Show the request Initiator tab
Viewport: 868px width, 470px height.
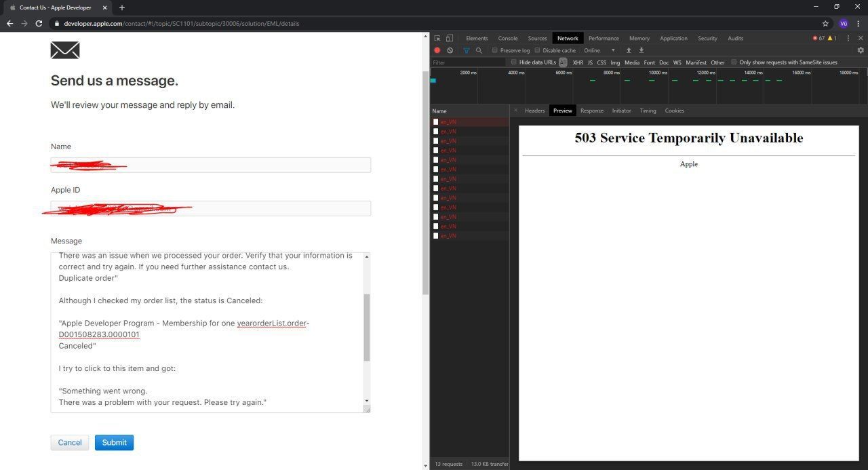click(x=621, y=111)
